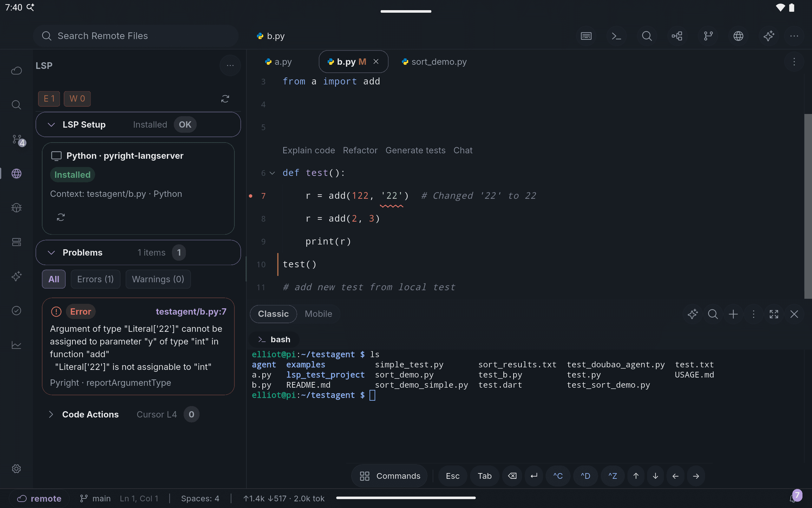Click the search icon in top toolbar
The height and width of the screenshot is (508, 812).
(646, 36)
